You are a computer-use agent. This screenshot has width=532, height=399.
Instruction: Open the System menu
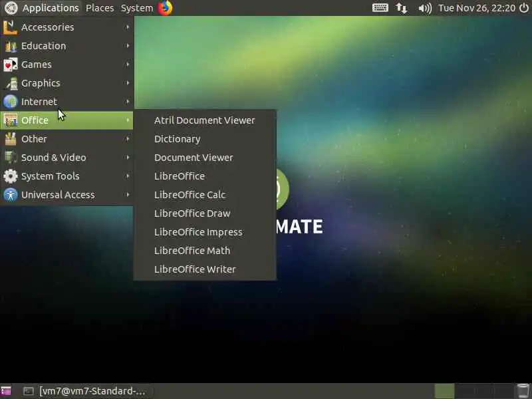pos(137,8)
